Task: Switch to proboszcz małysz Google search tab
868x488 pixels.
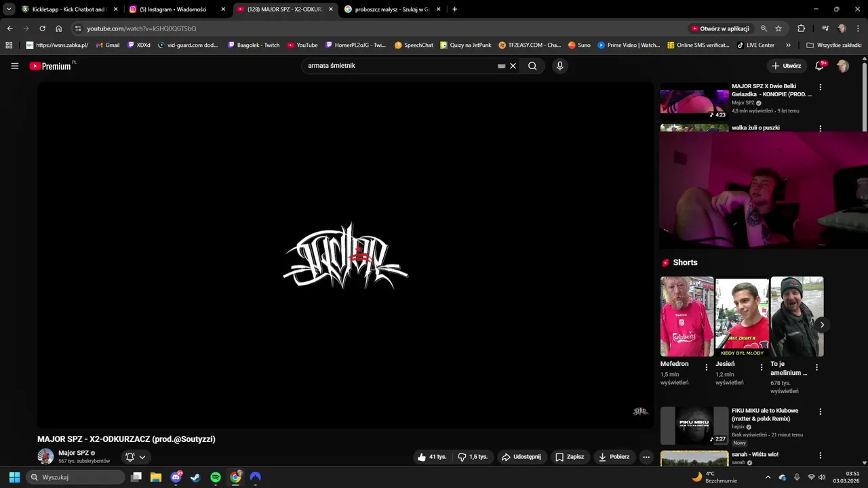Action: coord(392,9)
